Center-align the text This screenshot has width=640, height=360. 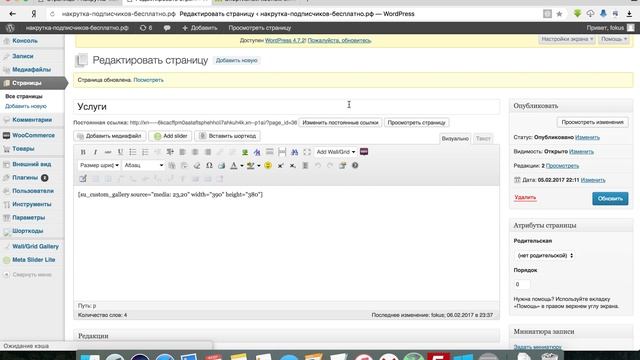(x=195, y=152)
